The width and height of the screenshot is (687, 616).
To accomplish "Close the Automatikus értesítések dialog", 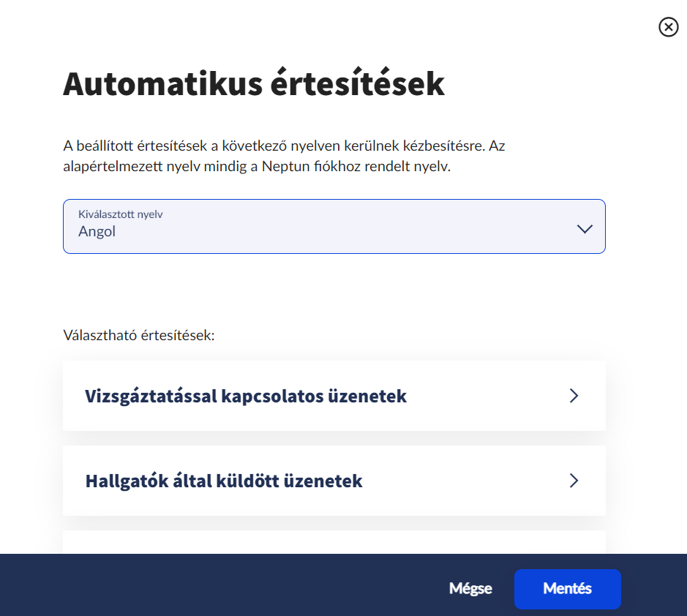I will 668,28.
